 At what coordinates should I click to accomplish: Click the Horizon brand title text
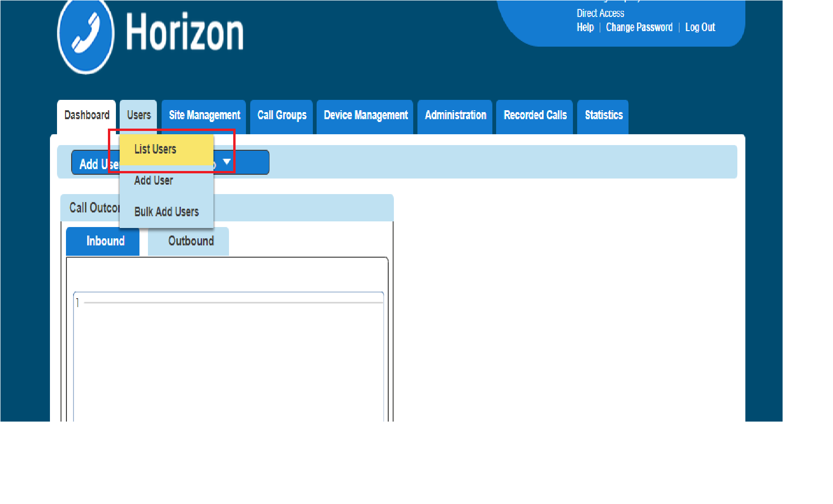(x=185, y=32)
